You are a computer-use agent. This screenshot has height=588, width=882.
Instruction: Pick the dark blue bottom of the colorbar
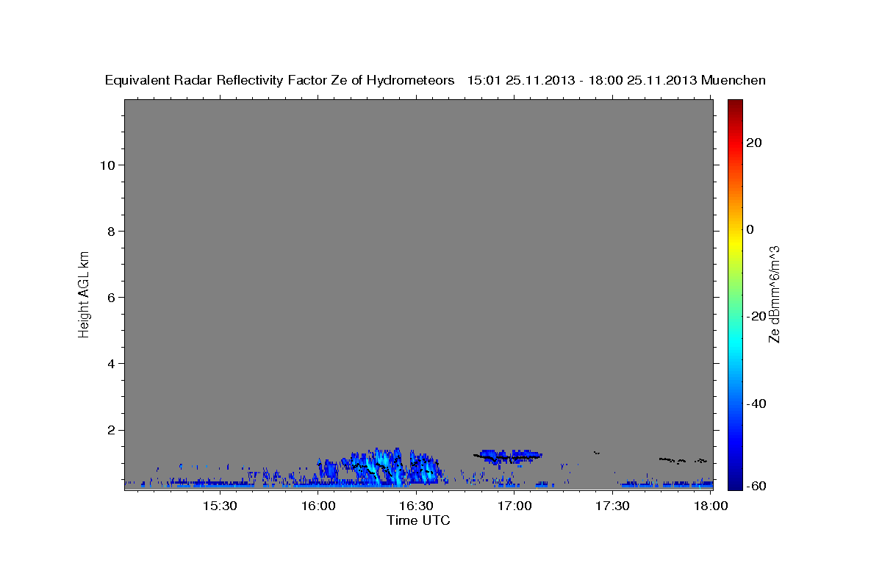[735, 481]
